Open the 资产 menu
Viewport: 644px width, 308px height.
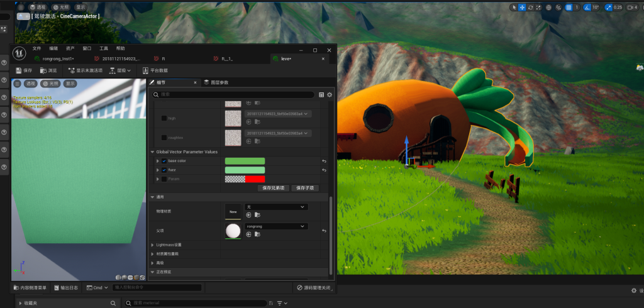pyautogui.click(x=70, y=48)
